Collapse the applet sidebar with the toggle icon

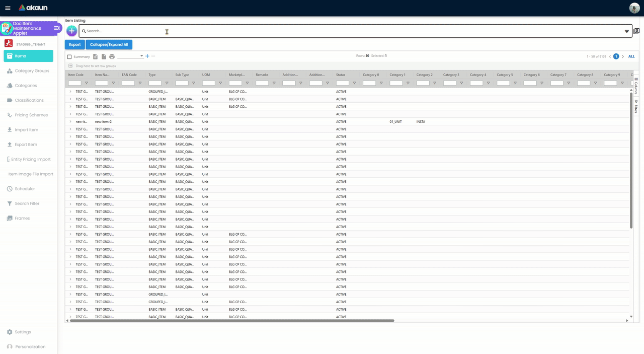pyautogui.click(x=57, y=28)
